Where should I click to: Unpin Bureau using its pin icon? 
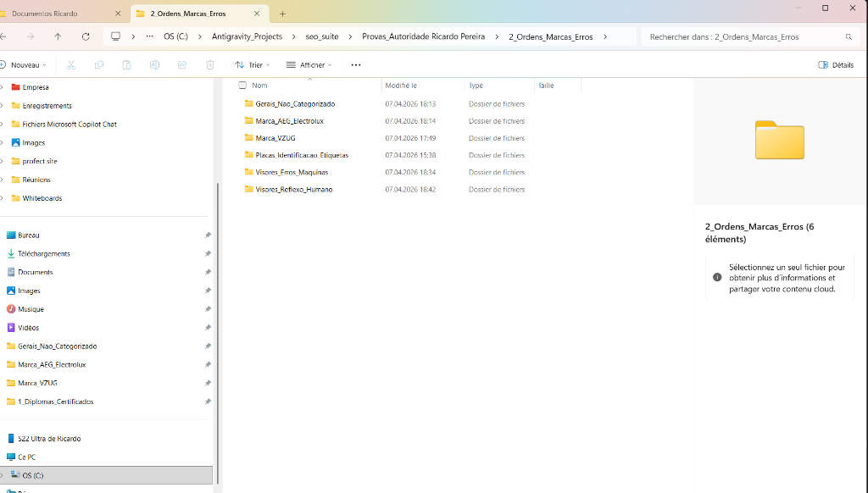[x=208, y=235]
